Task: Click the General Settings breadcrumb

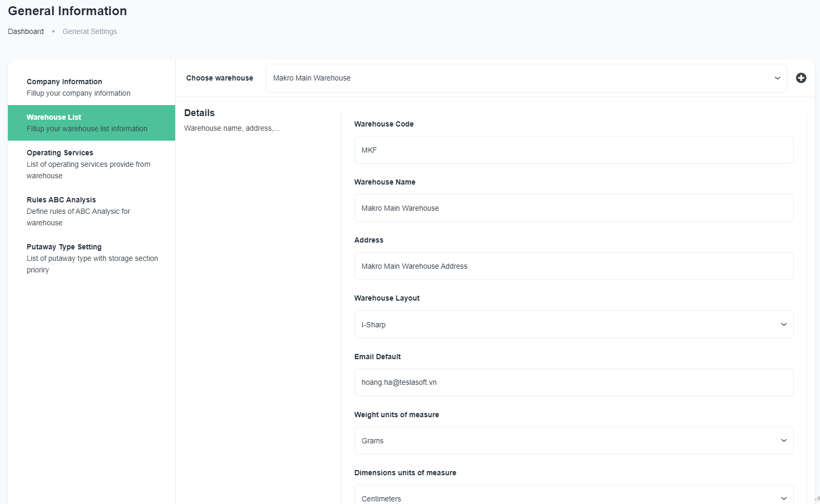Action: (89, 31)
